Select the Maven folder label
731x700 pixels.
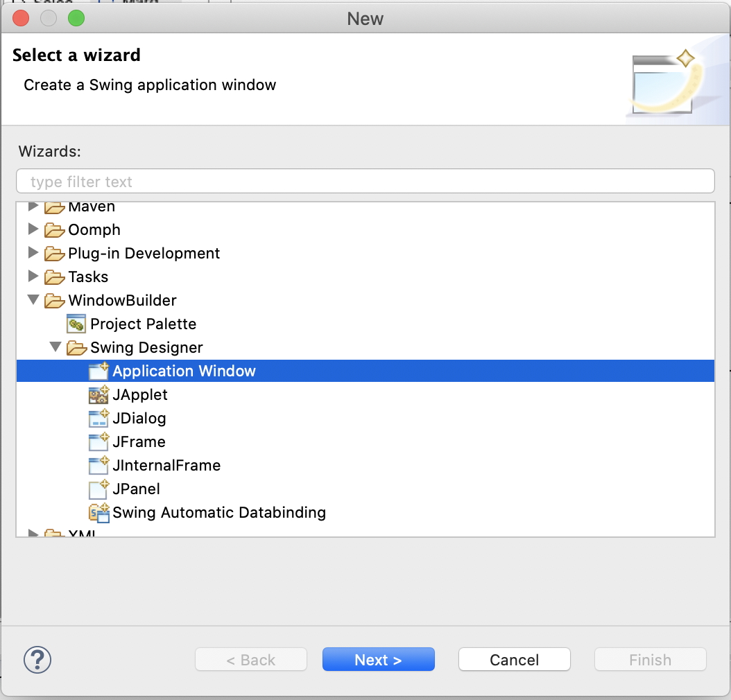point(92,207)
